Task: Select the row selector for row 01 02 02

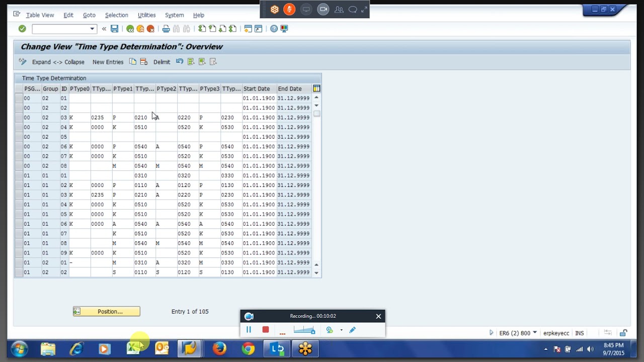Action: tap(19, 272)
